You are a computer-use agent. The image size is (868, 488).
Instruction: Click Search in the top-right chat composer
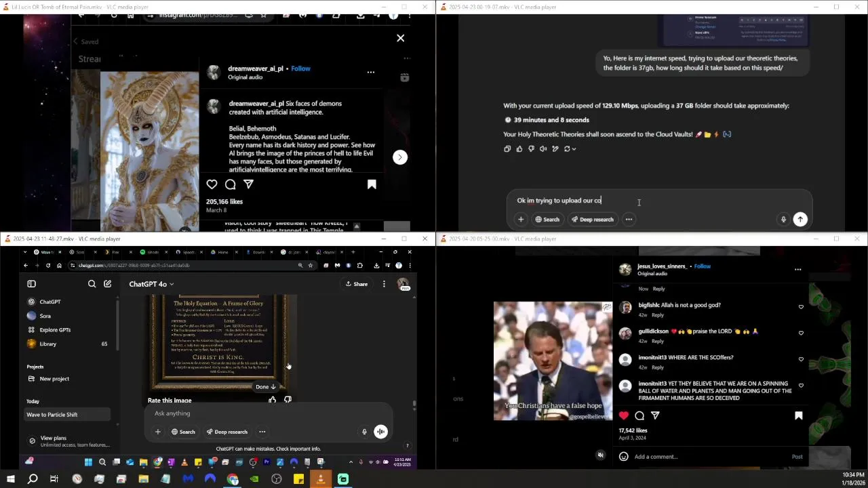point(547,220)
